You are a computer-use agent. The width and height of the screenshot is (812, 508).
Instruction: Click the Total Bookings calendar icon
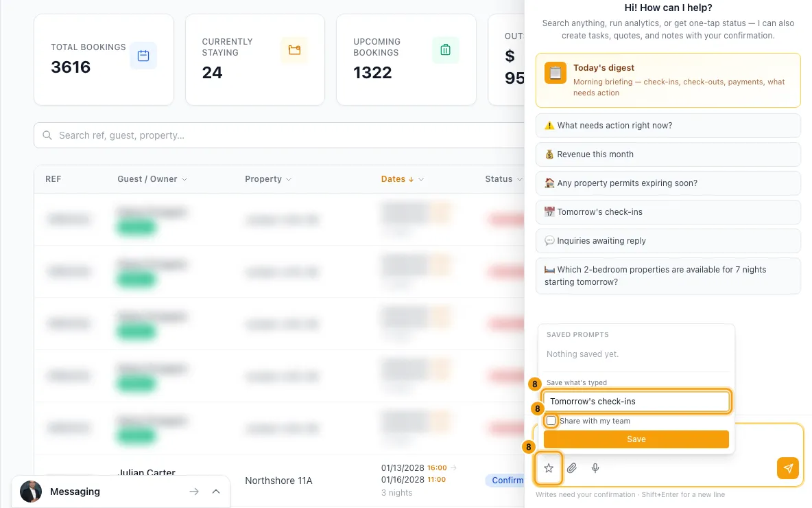pyautogui.click(x=143, y=56)
